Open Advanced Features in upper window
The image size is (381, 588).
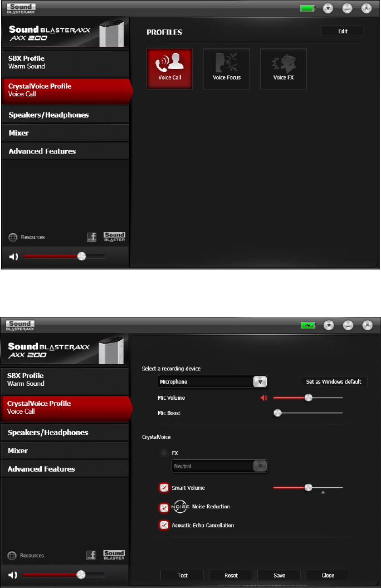point(65,151)
